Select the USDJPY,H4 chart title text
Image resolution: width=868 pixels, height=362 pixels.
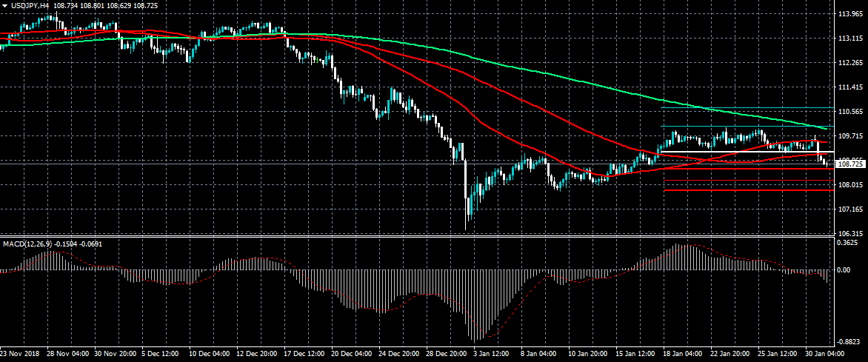coord(30,5)
